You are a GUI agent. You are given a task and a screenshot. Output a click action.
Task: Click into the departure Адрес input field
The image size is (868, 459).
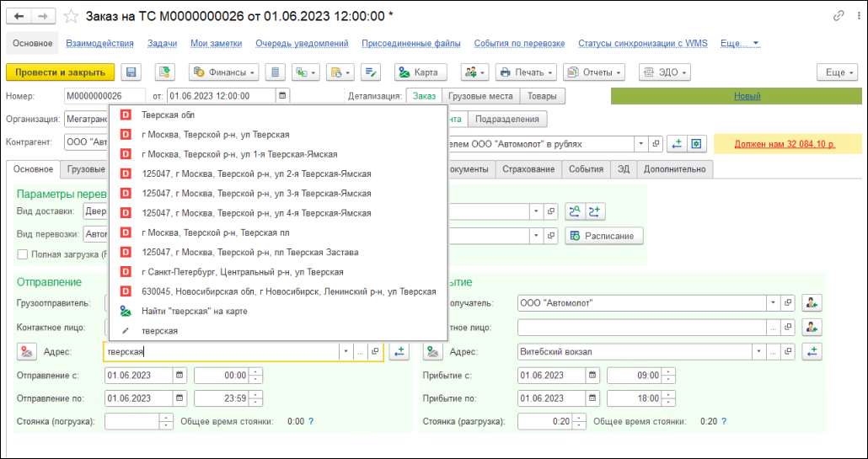click(219, 351)
